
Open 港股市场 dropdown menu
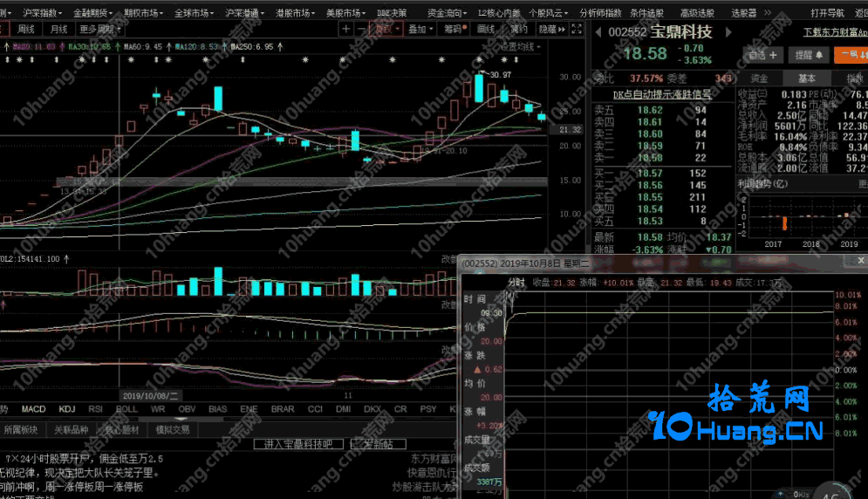(295, 13)
